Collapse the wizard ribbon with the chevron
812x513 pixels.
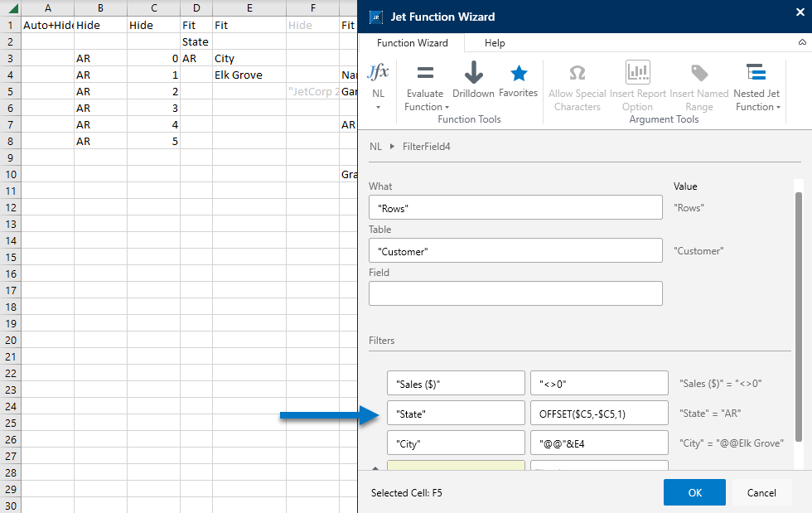coord(802,42)
